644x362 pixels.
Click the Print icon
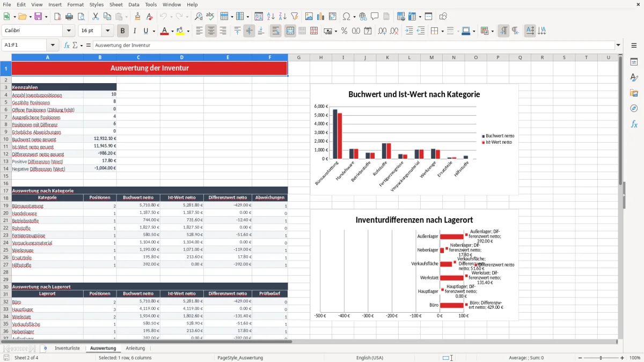(69, 17)
